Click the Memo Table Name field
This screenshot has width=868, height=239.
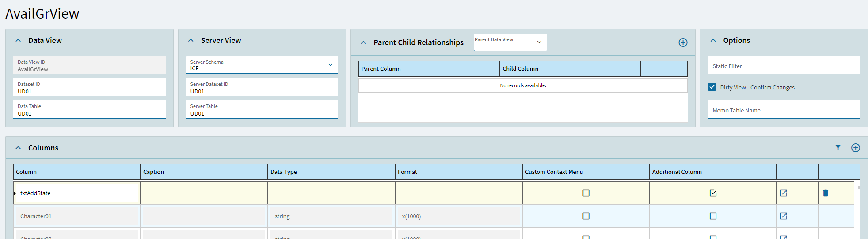(784, 110)
